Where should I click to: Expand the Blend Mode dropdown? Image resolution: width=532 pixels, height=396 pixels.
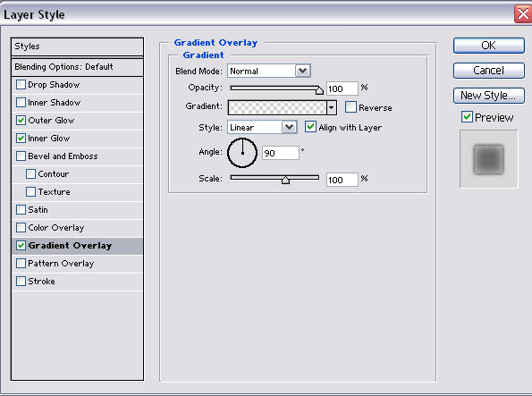point(302,71)
